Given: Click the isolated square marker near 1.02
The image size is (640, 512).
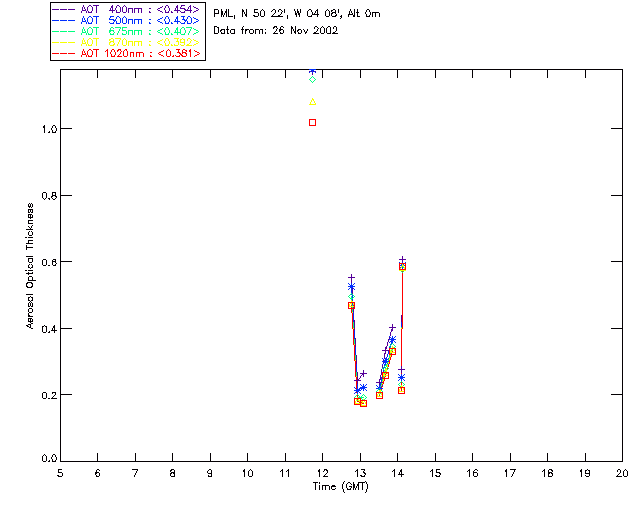Looking at the screenshot, I should point(313,122).
